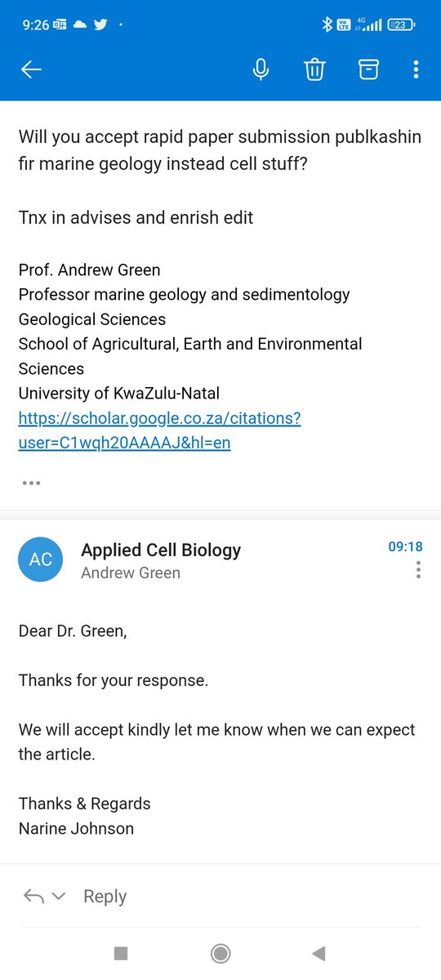The width and height of the screenshot is (441, 980).
Task: Open the three-dot overflow menu in the header
Action: click(x=416, y=70)
